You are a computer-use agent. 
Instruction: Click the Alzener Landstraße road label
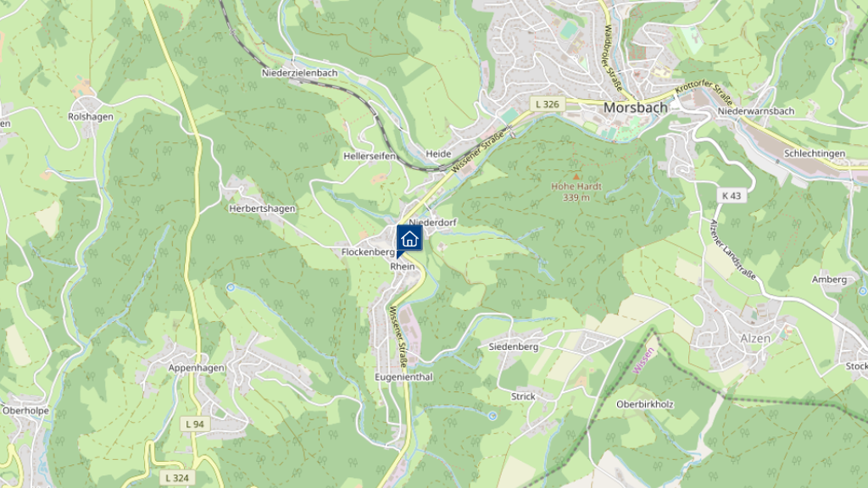tap(732, 250)
